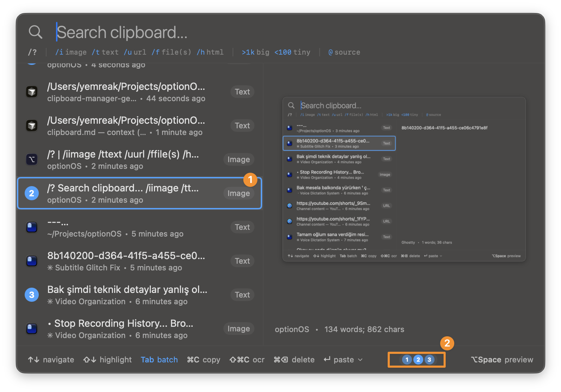Click the cube icon on the clipboard.md entry
Screen dimensions: 561x392
point(32,126)
